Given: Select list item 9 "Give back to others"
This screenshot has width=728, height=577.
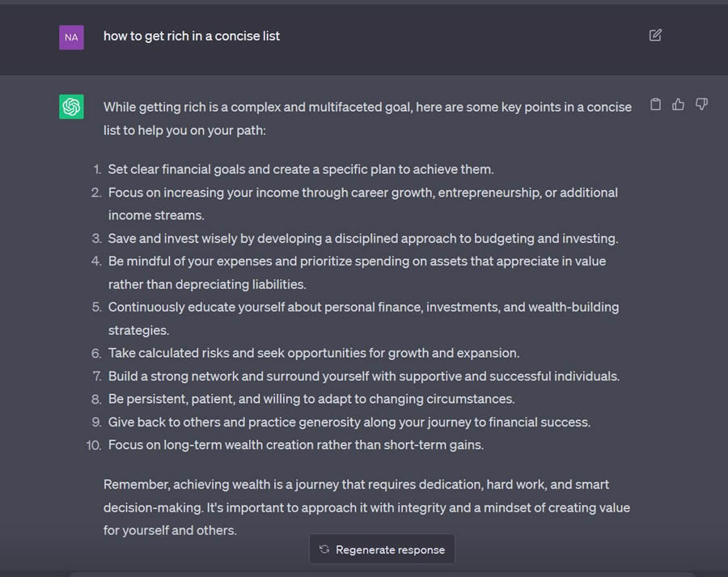Looking at the screenshot, I should [x=349, y=422].
